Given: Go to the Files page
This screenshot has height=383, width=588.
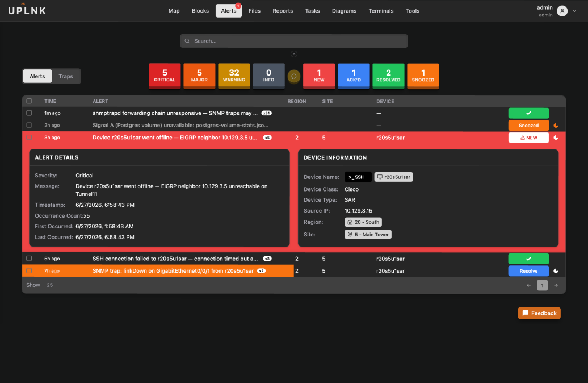Looking at the screenshot, I should (x=254, y=11).
